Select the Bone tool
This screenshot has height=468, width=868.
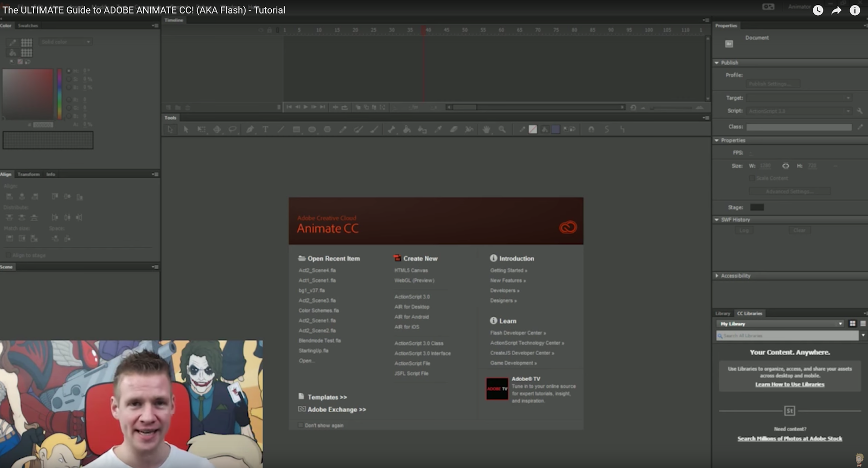[391, 129]
